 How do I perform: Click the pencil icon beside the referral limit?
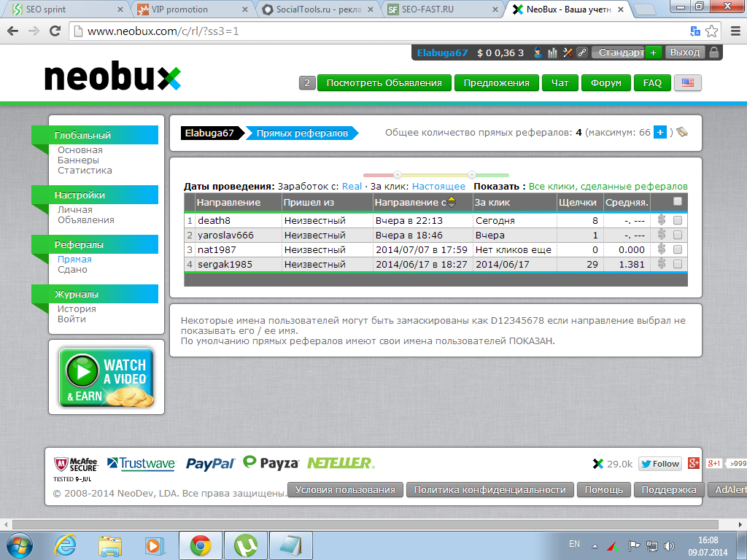click(682, 133)
